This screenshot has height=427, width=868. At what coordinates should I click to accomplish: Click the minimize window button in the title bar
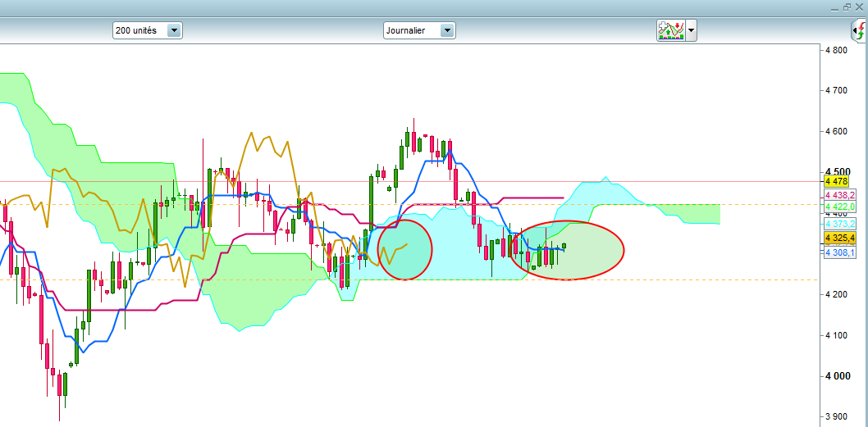pos(835,7)
